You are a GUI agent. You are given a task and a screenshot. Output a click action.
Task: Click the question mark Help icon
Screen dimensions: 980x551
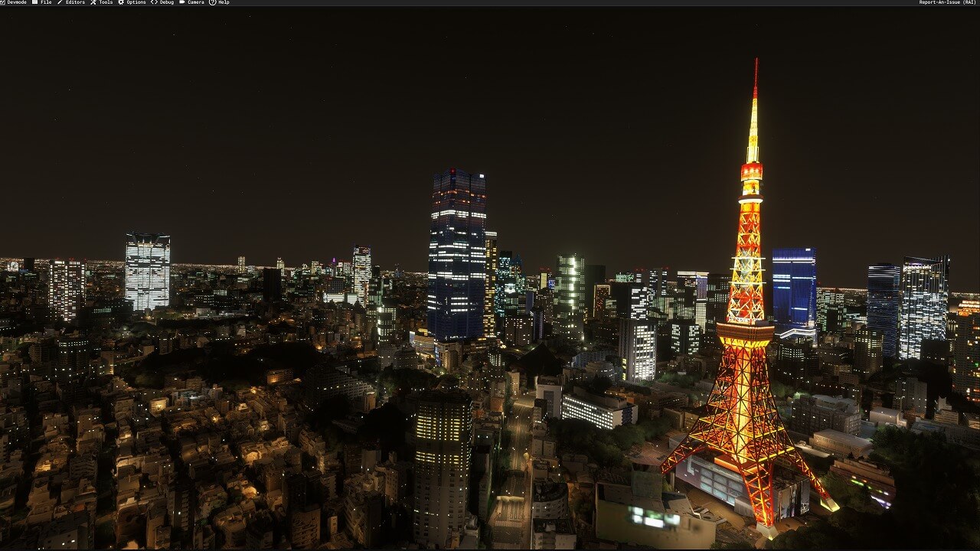[213, 2]
